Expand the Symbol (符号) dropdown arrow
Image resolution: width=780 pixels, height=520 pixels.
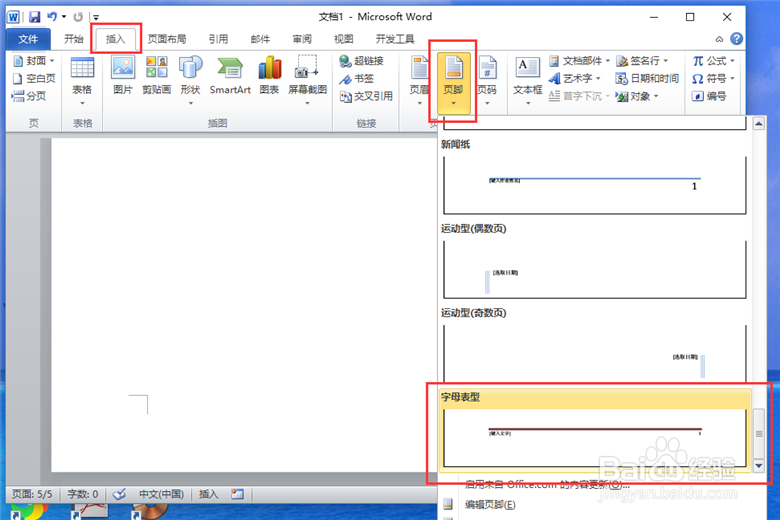point(732,78)
